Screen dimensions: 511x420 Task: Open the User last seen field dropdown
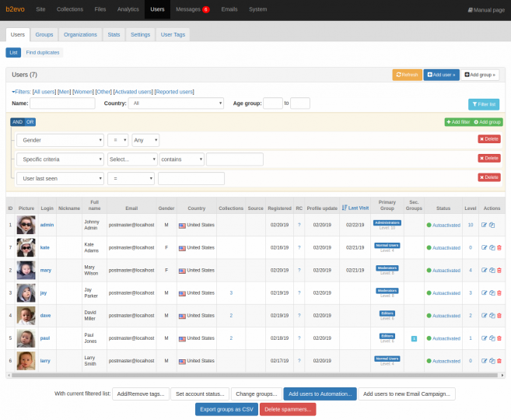tap(61, 179)
